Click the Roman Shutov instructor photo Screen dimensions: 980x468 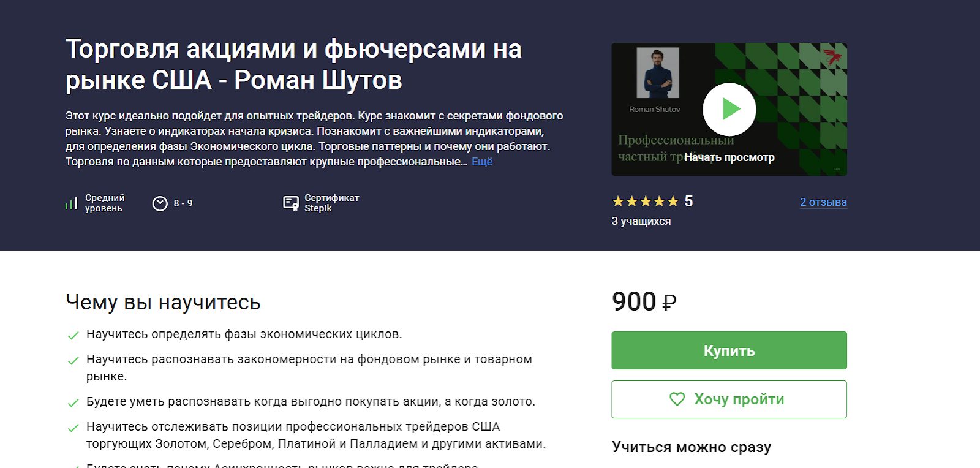657,73
